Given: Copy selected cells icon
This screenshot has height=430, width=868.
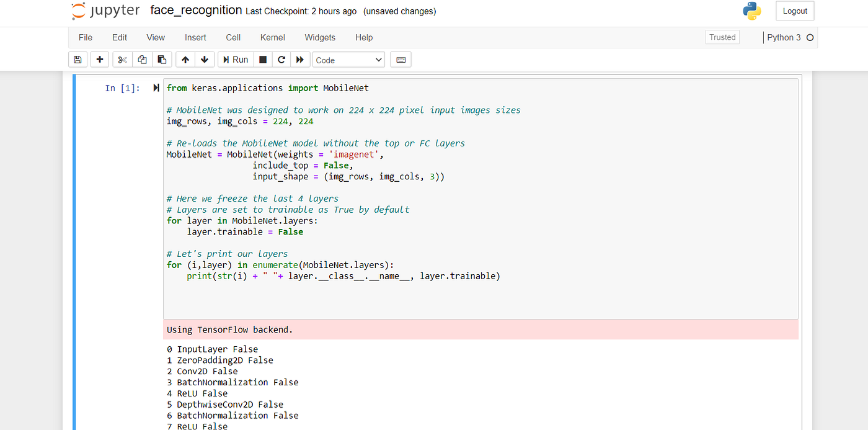Looking at the screenshot, I should pyautogui.click(x=142, y=60).
